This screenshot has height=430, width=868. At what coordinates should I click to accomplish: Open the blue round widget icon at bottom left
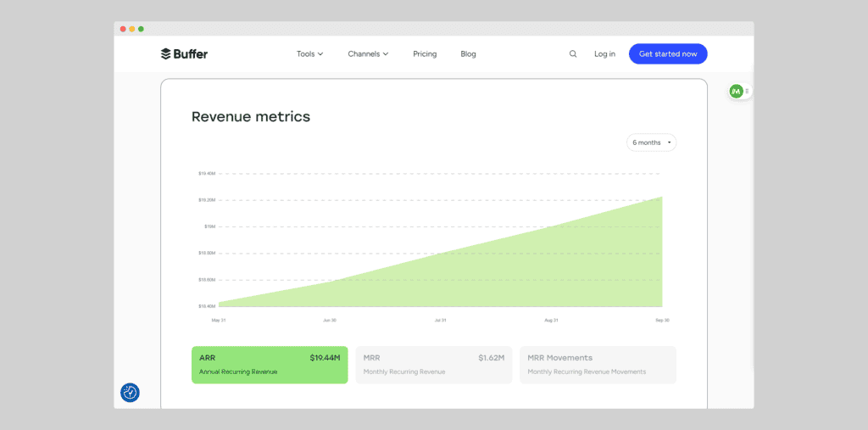pyautogui.click(x=130, y=392)
